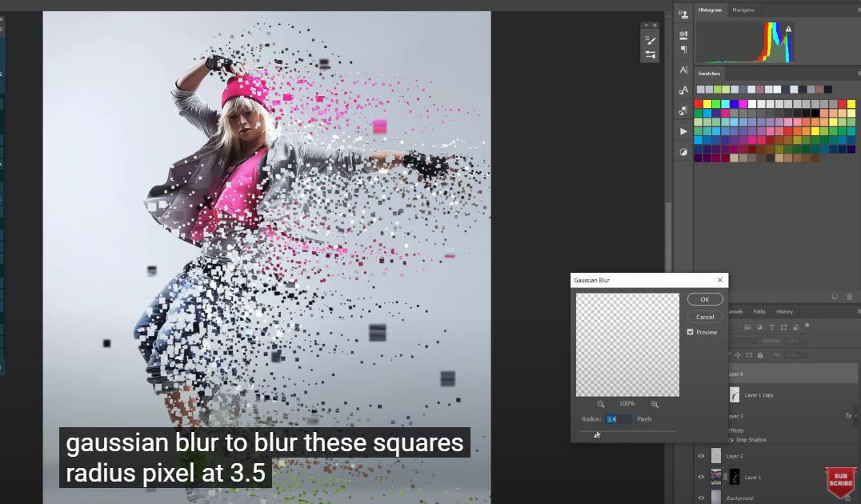Open the Paragraph panel pilcrow icon
The width and height of the screenshot is (861, 504).
[x=683, y=50]
